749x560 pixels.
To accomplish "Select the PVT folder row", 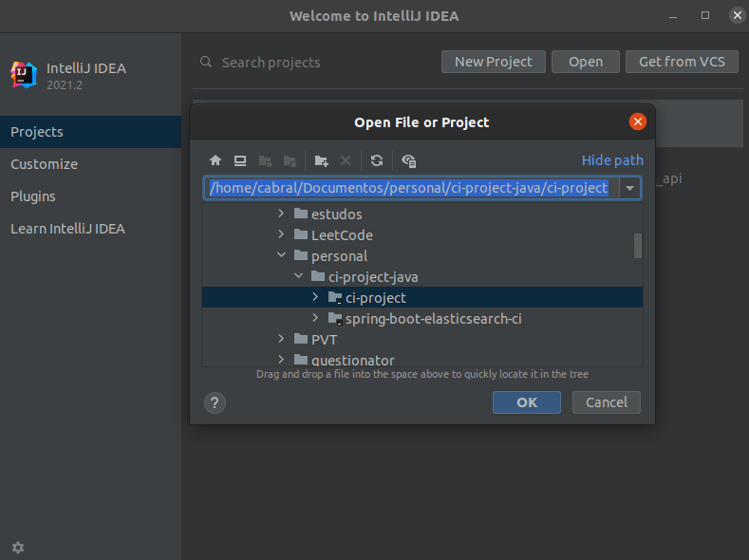I will pyautogui.click(x=422, y=340).
